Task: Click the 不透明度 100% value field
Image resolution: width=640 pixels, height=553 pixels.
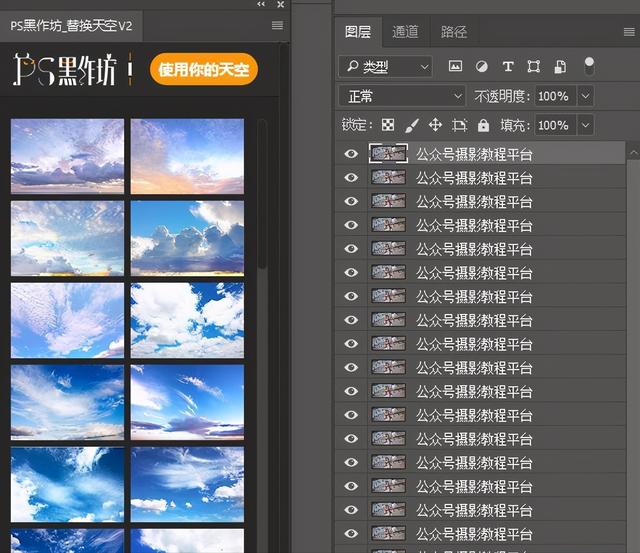Action: click(556, 96)
